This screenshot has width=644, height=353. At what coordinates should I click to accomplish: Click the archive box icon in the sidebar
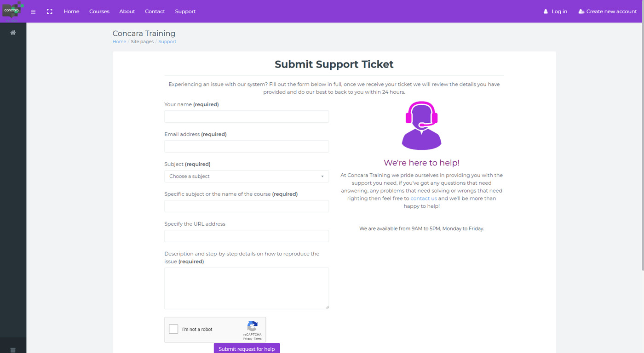pos(13,350)
